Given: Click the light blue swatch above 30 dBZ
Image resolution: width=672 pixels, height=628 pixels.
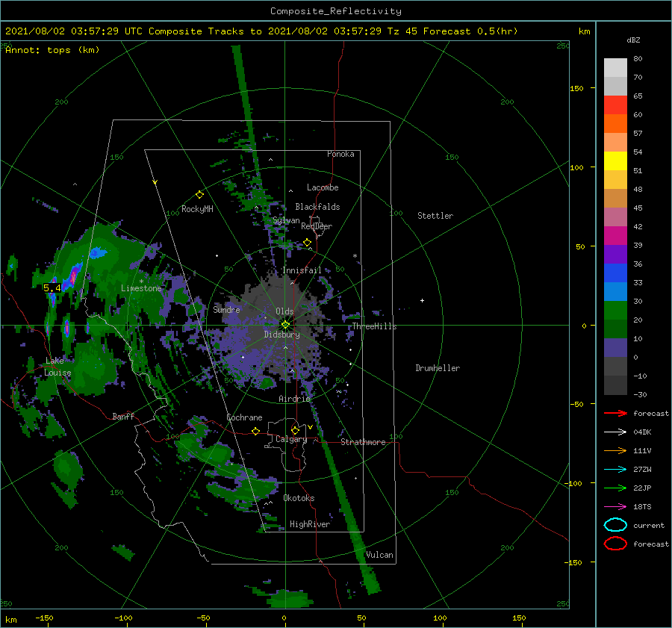Looking at the screenshot, I should (x=615, y=291).
